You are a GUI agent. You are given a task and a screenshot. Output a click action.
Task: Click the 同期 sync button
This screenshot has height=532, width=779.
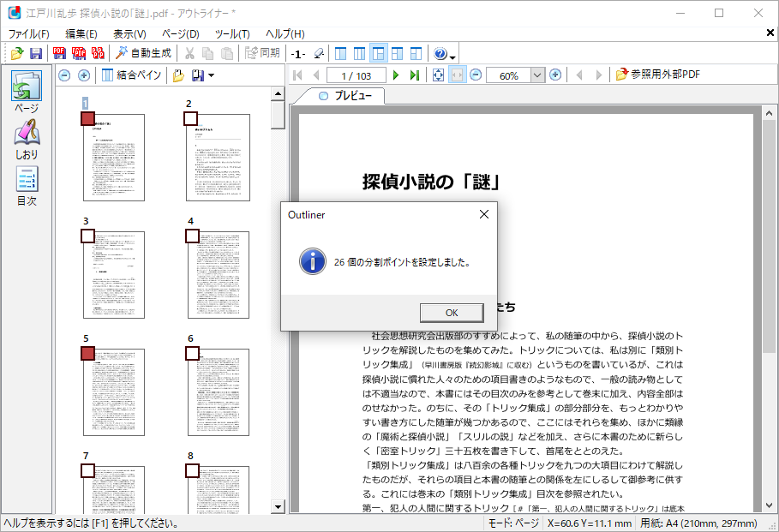(262, 53)
